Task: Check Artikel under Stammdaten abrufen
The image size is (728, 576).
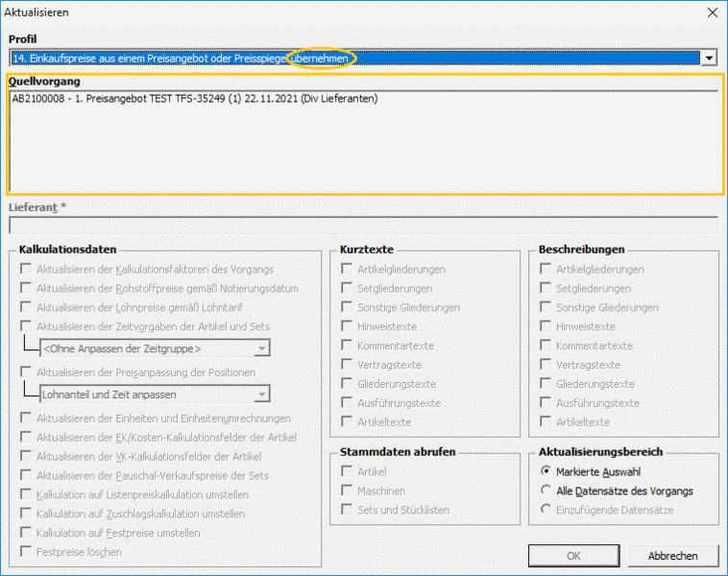Action: point(347,471)
